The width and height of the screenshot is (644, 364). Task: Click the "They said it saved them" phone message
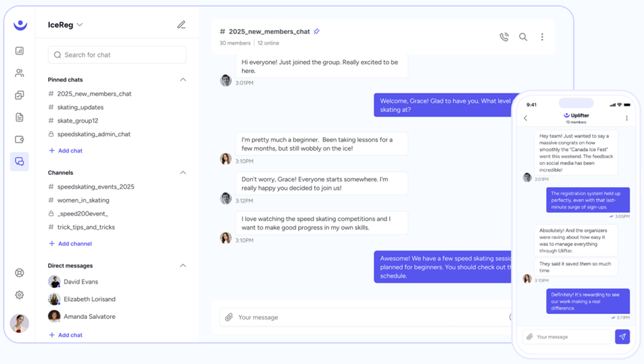point(576,267)
